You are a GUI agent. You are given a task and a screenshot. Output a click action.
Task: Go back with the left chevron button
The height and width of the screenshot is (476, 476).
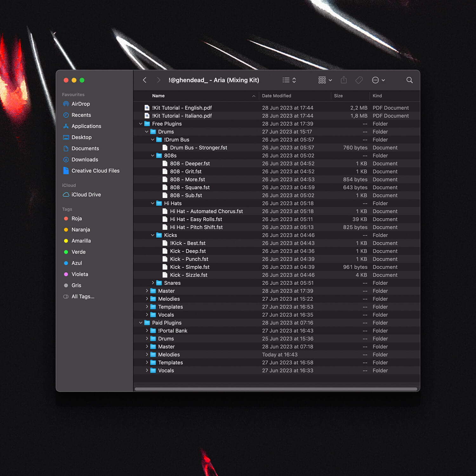[144, 80]
